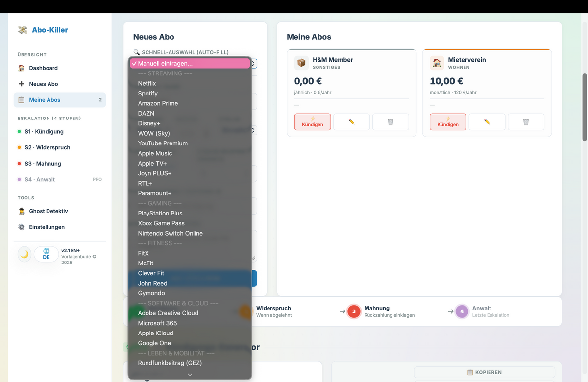Choose McFit option

point(190,263)
